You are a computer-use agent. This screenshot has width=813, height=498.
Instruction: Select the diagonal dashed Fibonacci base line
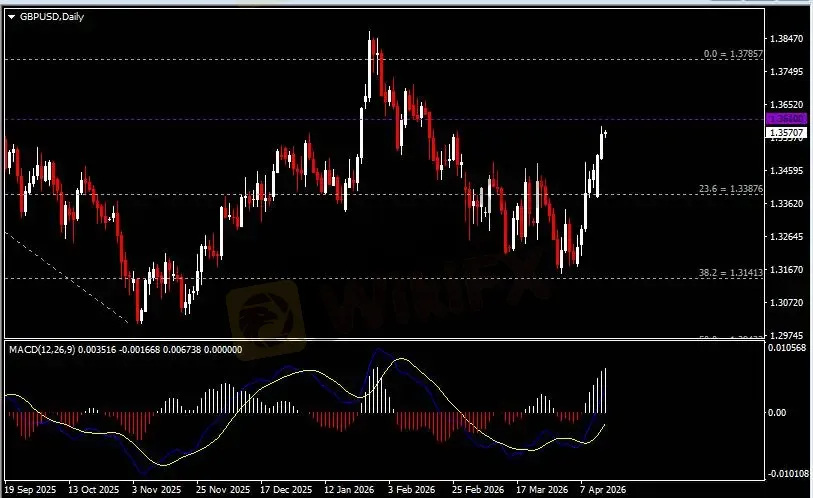pyautogui.click(x=66, y=278)
